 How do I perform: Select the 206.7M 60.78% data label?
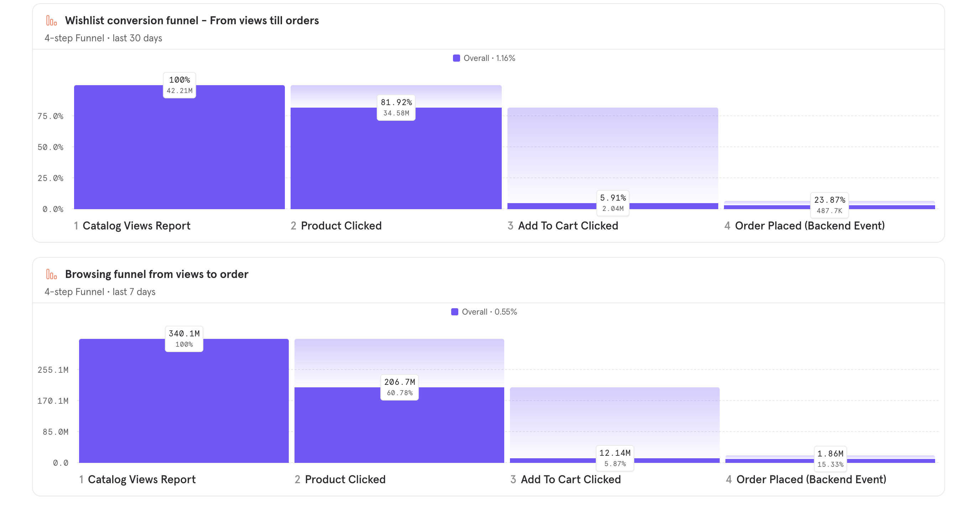tap(400, 387)
